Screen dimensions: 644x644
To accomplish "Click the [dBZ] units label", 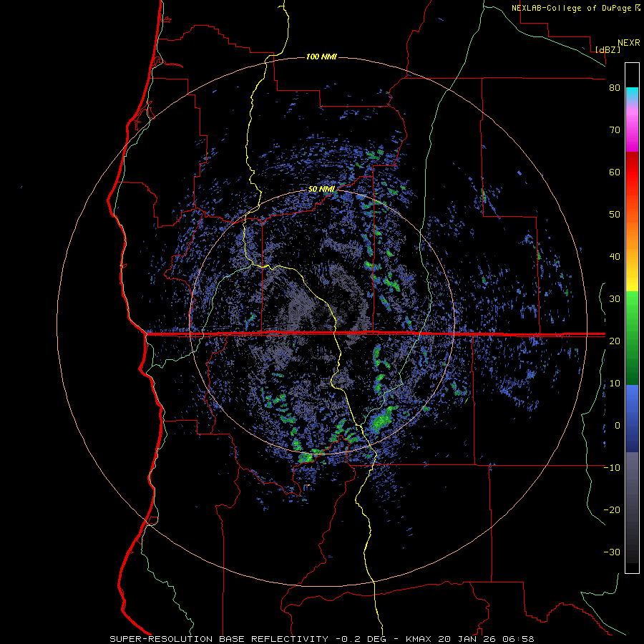I will (608, 50).
